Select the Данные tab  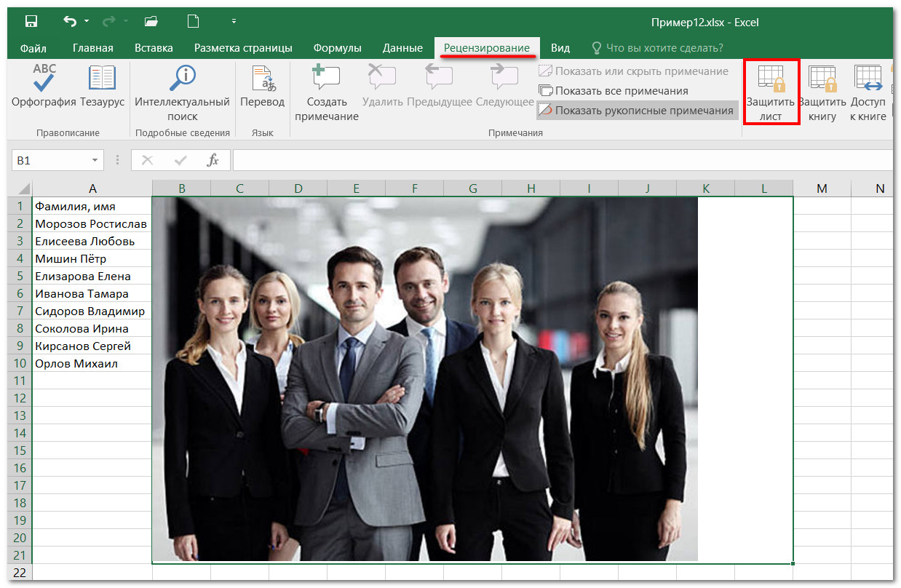pyautogui.click(x=402, y=48)
